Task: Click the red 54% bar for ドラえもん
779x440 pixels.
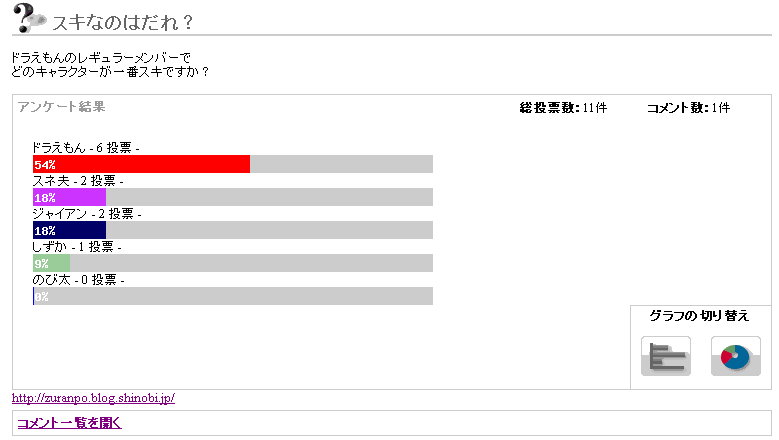Action: pos(141,164)
